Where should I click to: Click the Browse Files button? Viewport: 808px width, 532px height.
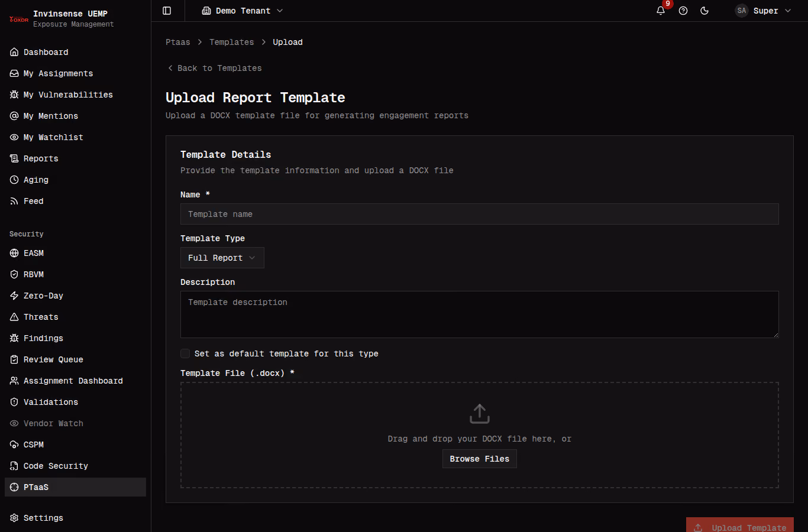480,459
